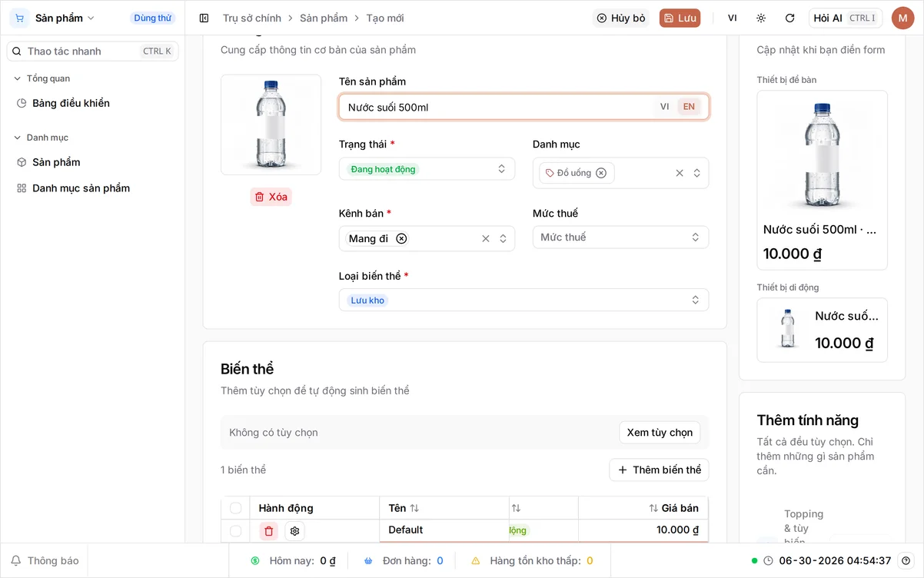Expand the Danh mục dropdown arrows
Viewport: 924px width, 578px height.
pos(696,173)
